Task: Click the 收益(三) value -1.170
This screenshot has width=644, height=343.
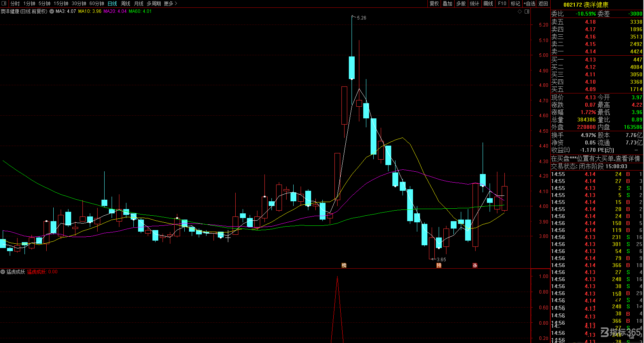Action: [x=588, y=150]
